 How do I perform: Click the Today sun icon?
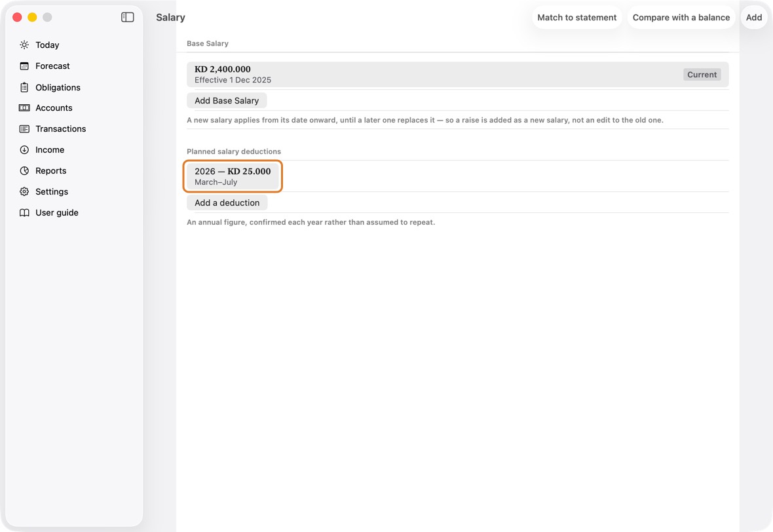pyautogui.click(x=24, y=45)
